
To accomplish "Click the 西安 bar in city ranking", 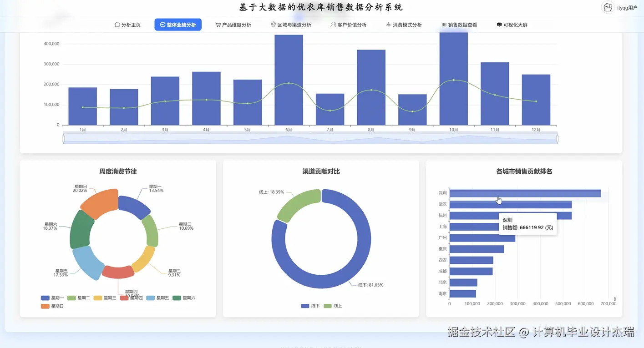I will 471,260.
